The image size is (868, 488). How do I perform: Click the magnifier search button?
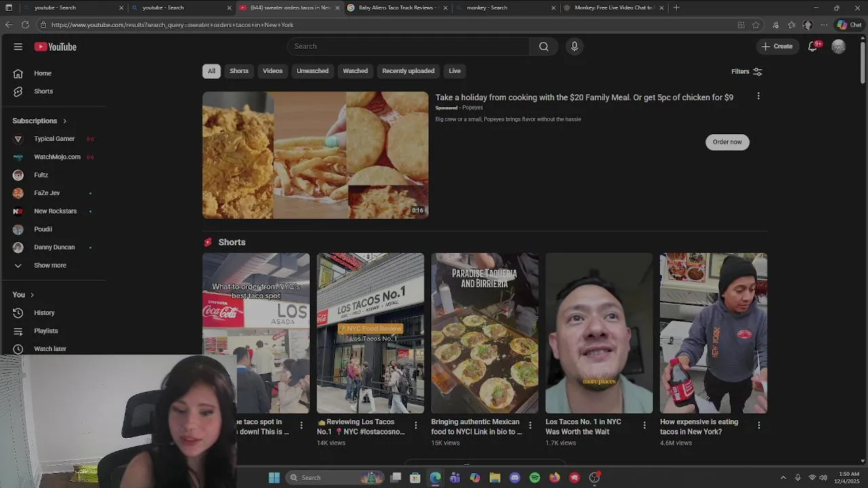[544, 46]
